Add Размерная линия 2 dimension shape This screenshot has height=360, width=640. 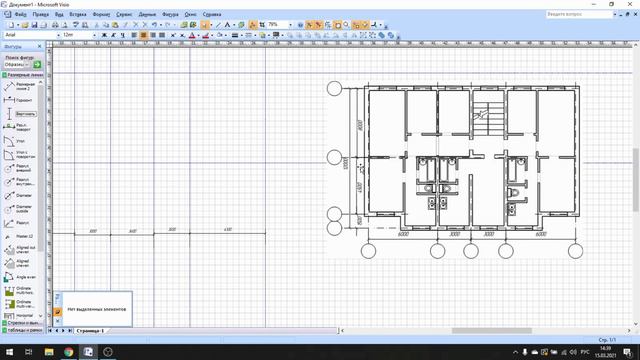click(19, 86)
